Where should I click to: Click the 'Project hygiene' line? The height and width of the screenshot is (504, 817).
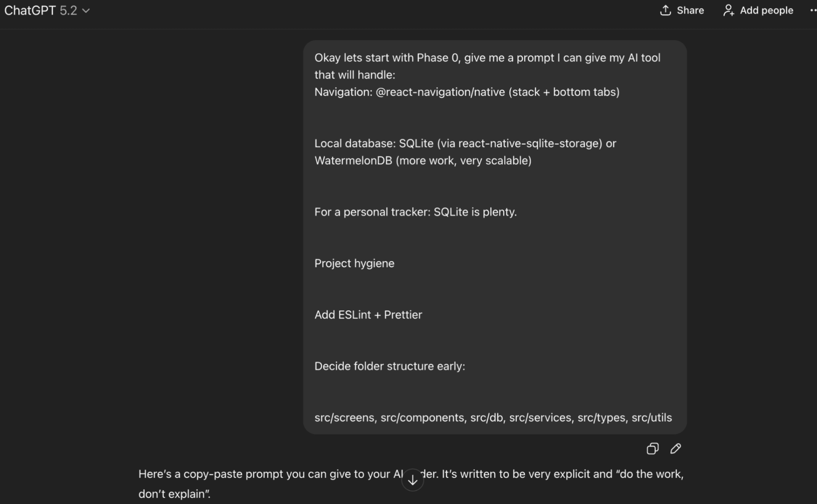[x=354, y=263]
